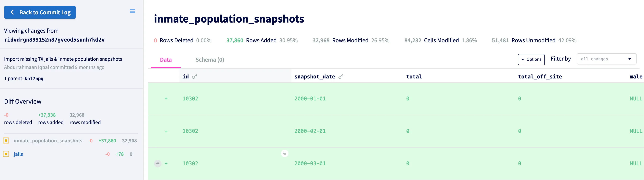Click the key icon beside id column
The image size is (644, 180).
click(194, 77)
